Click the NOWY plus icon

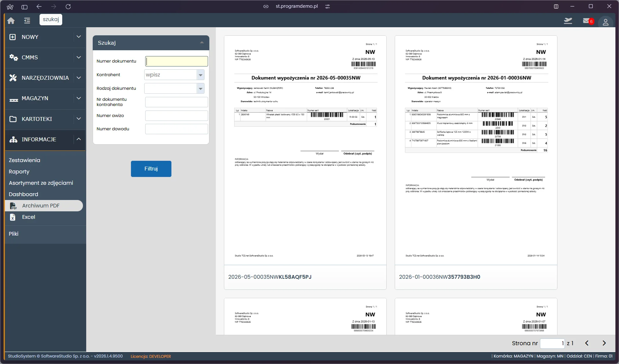pos(13,37)
